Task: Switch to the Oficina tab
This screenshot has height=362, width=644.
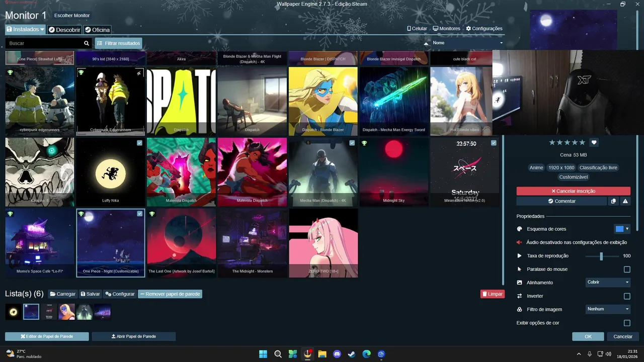Action: [x=97, y=30]
